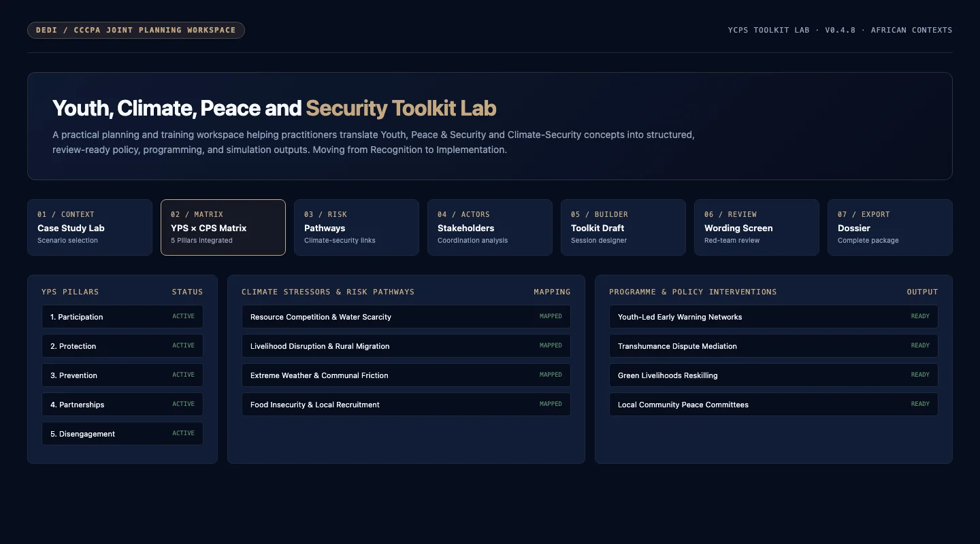The width and height of the screenshot is (980, 544).
Task: Select the '1. Participation' pillar row
Action: pos(122,317)
